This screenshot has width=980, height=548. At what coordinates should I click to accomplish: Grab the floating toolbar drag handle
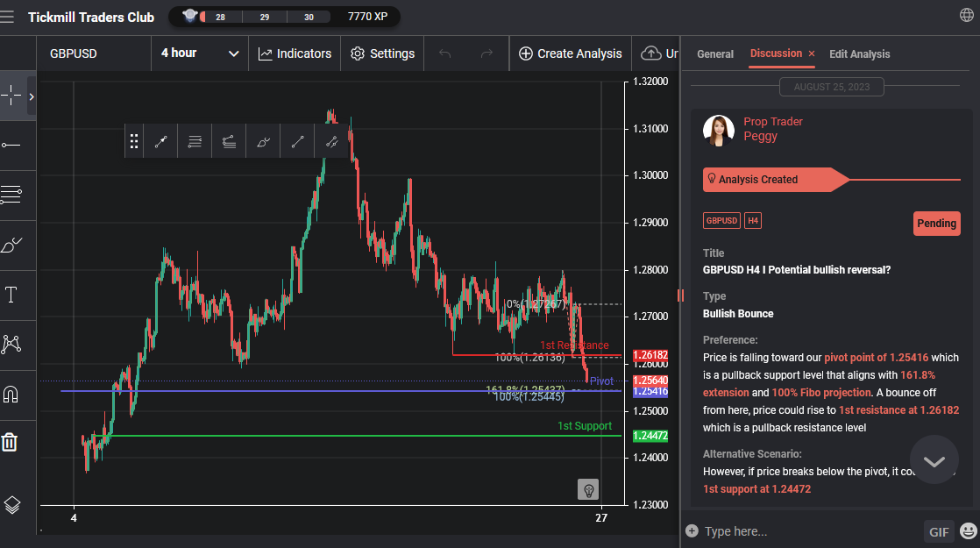click(x=134, y=141)
